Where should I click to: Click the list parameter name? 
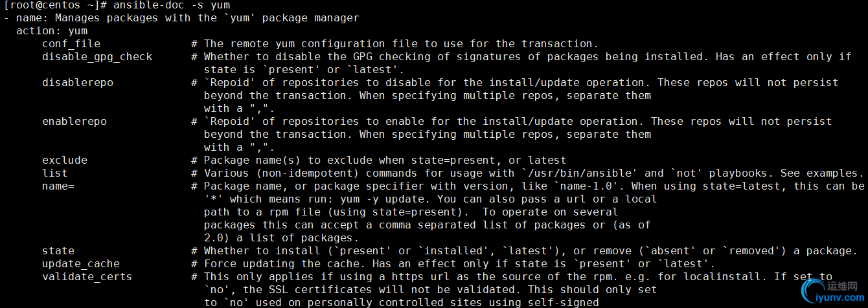click(55, 173)
